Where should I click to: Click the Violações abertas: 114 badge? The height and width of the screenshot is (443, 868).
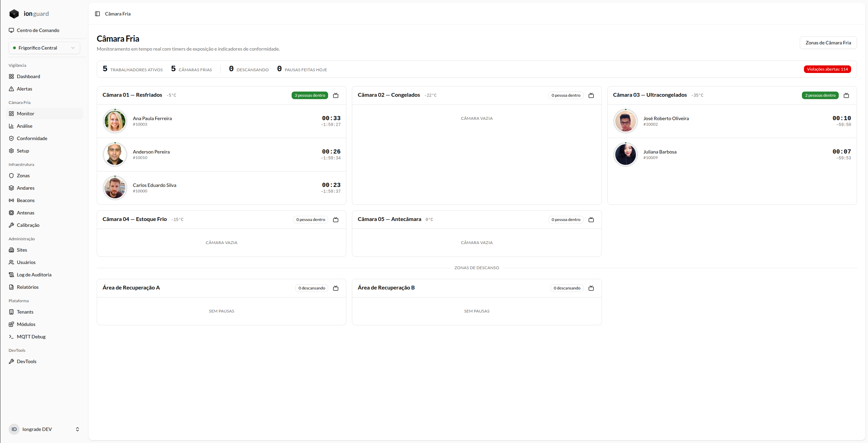coord(827,69)
